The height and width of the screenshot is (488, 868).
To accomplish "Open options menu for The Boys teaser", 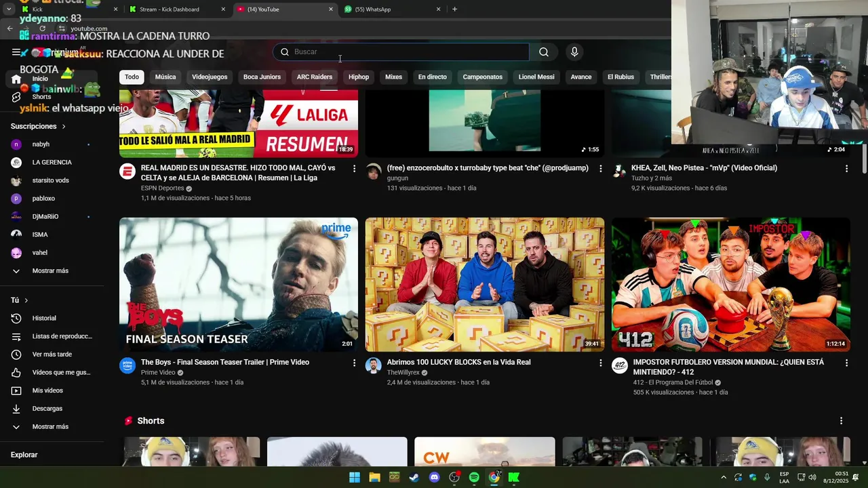I will pos(354,363).
